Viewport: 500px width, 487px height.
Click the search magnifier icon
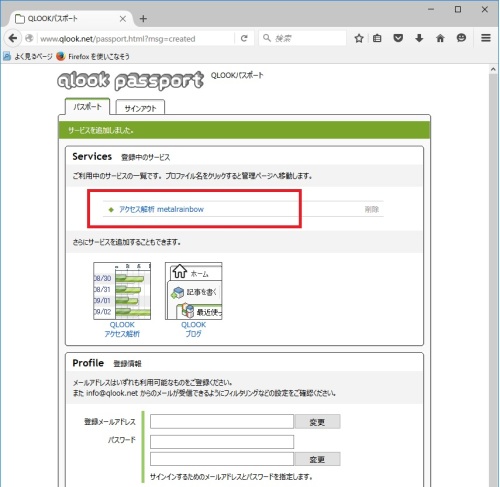[x=267, y=38]
